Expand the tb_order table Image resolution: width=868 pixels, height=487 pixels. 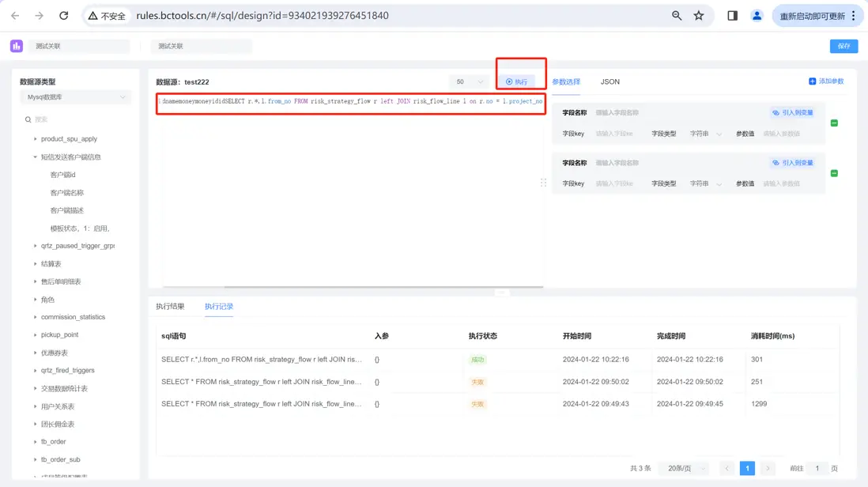click(x=36, y=442)
